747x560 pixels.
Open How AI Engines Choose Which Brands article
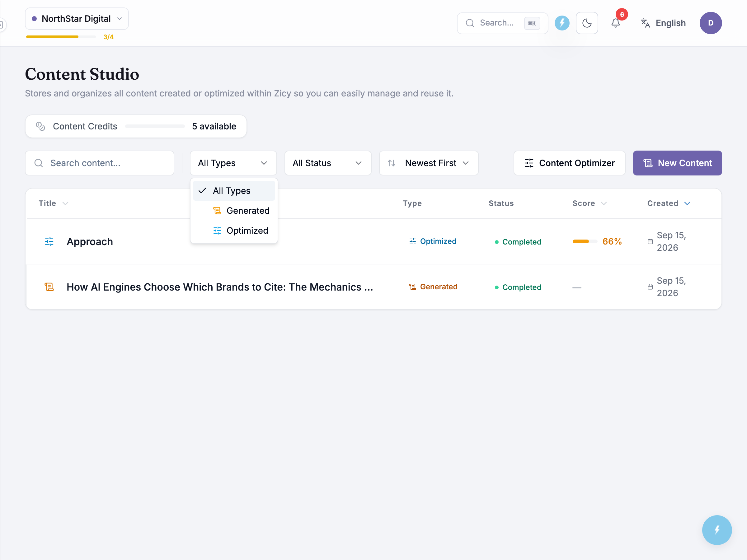tap(220, 287)
